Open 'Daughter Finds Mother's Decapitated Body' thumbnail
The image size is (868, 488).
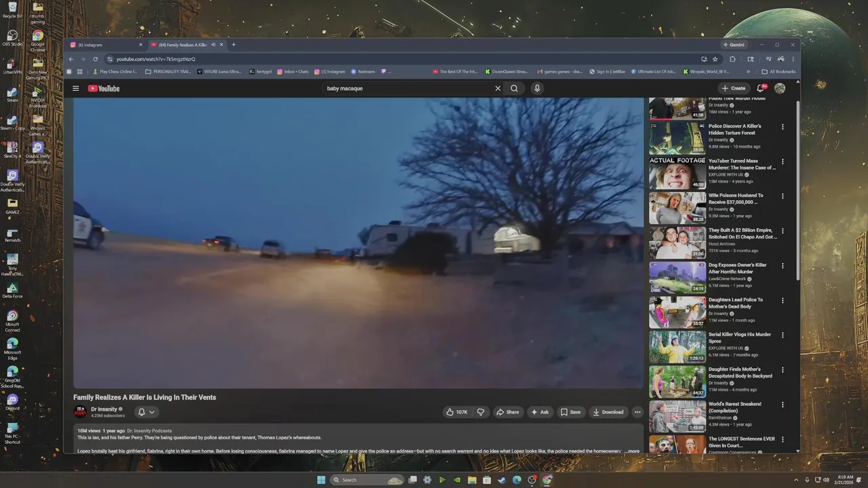tap(677, 382)
